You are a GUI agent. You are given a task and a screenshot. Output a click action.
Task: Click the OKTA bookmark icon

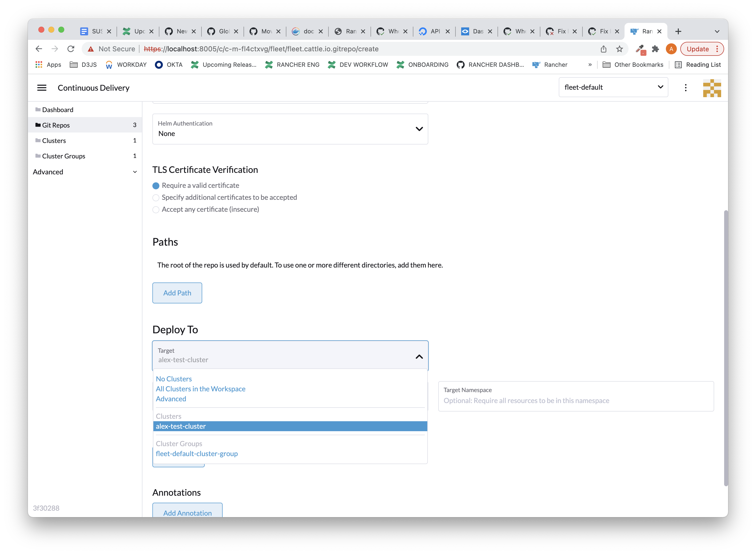159,65
